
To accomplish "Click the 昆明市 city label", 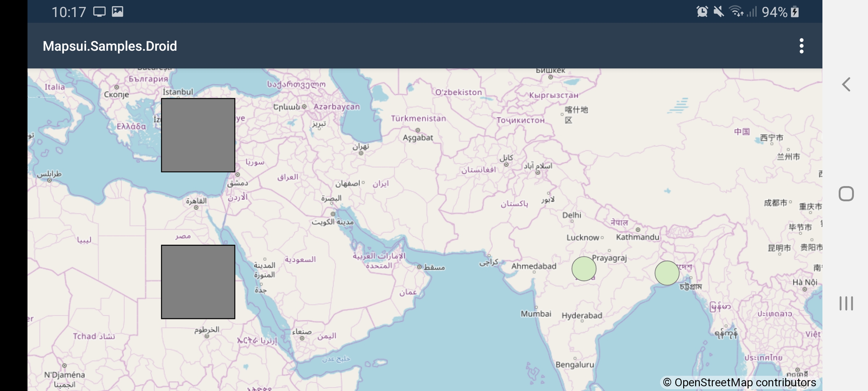I will tap(779, 248).
